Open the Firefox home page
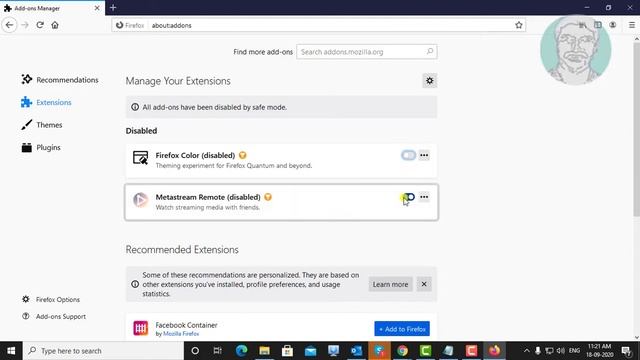 coord(55,25)
